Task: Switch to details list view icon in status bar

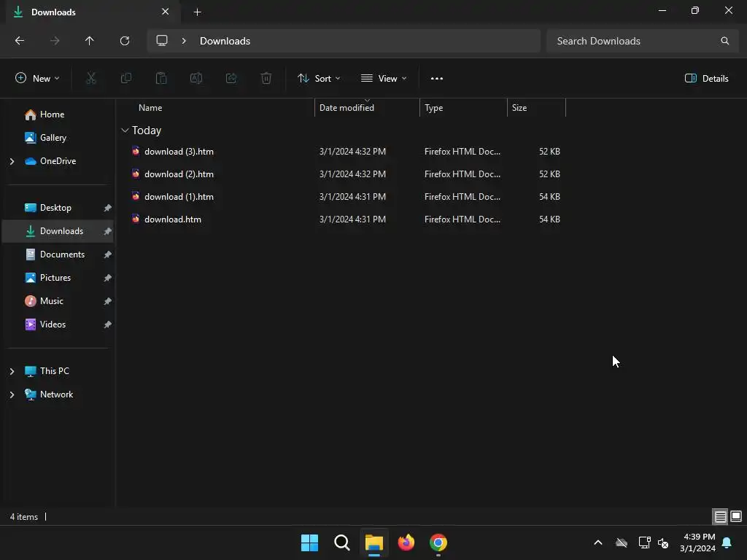Action: point(720,516)
